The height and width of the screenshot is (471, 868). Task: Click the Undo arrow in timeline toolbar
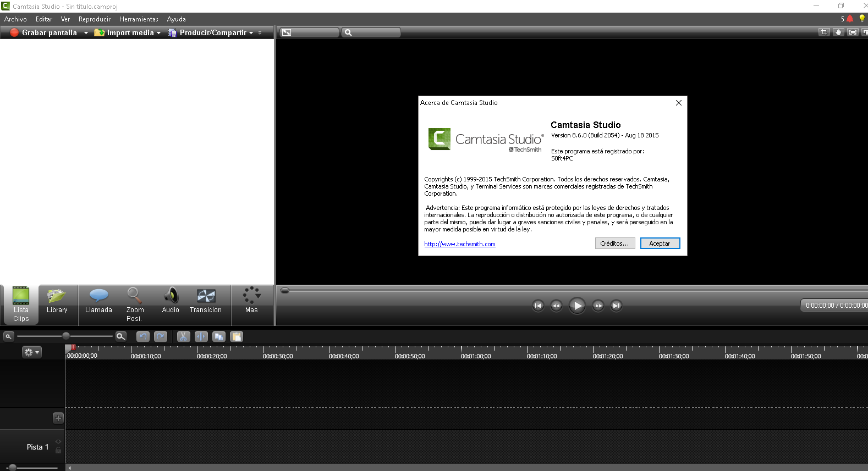pos(143,336)
